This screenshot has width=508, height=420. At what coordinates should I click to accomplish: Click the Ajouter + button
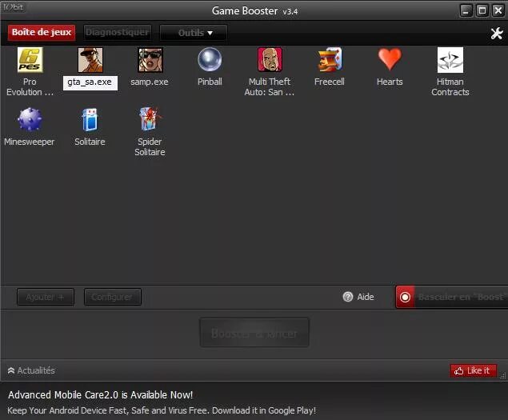(46, 297)
